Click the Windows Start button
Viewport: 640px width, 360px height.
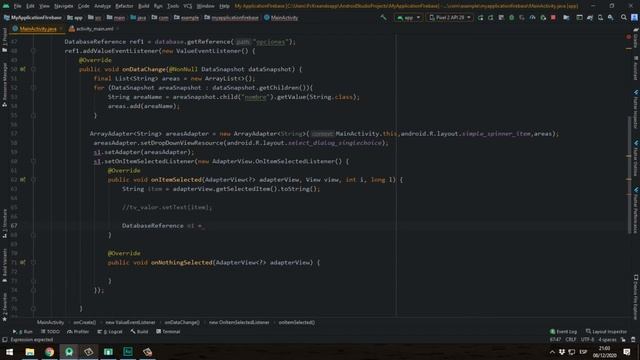[9, 352]
